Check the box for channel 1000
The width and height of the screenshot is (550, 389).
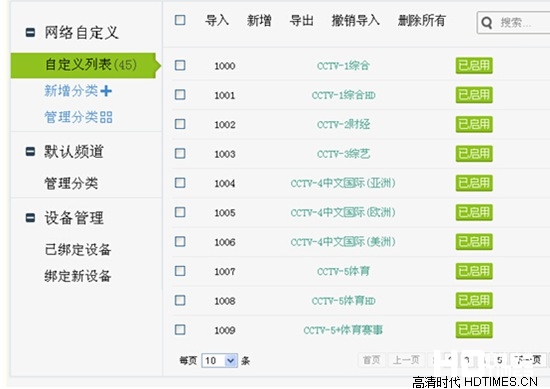pyautogui.click(x=180, y=65)
